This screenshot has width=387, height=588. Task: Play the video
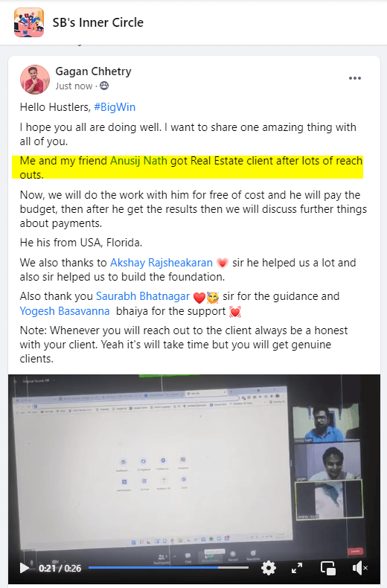25,568
